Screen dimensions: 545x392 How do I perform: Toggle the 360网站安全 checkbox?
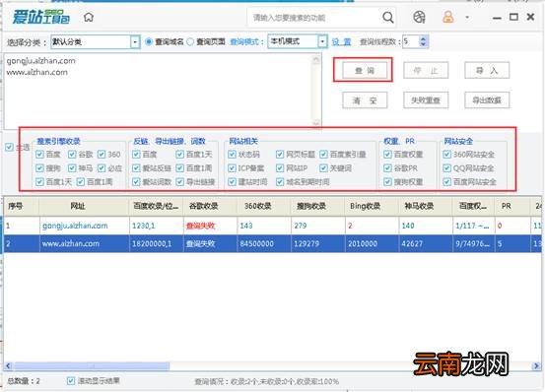pyautogui.click(x=447, y=155)
